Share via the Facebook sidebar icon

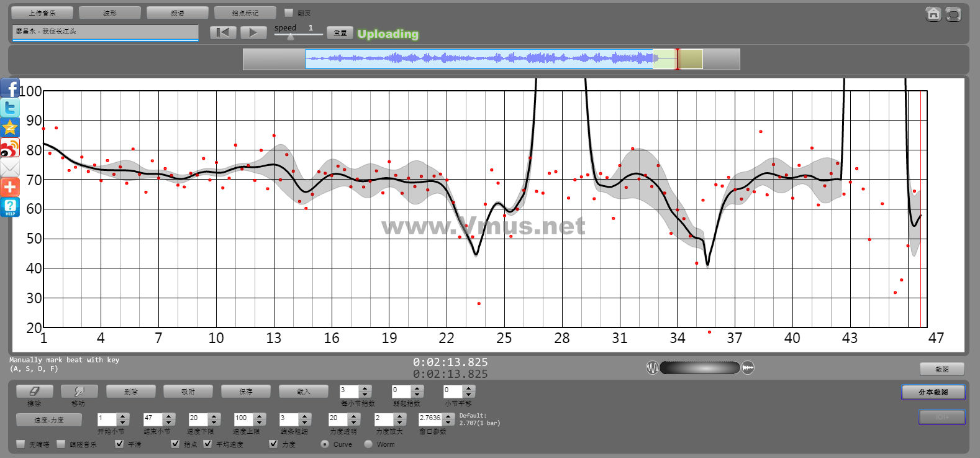[x=10, y=88]
